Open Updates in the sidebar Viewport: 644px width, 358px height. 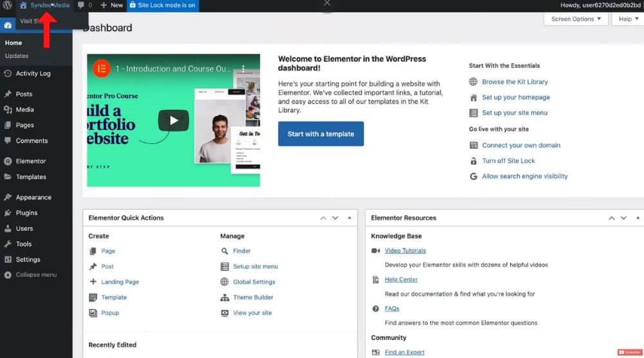(17, 56)
